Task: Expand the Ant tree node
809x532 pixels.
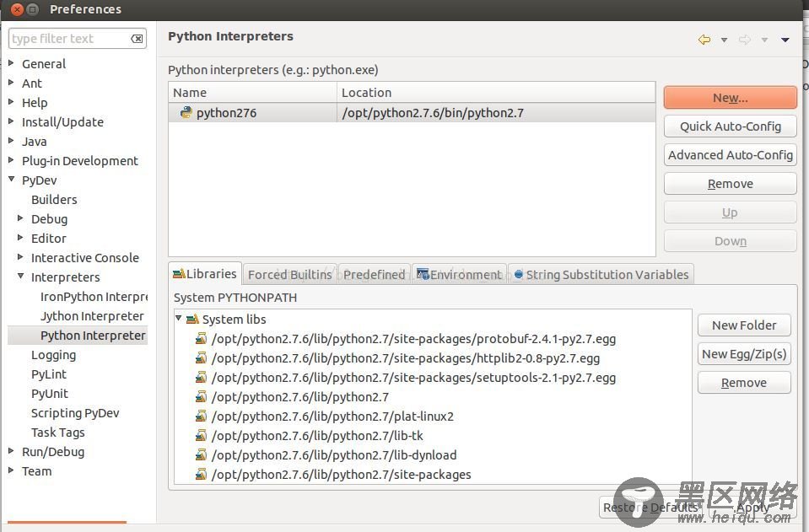Action: 11,83
